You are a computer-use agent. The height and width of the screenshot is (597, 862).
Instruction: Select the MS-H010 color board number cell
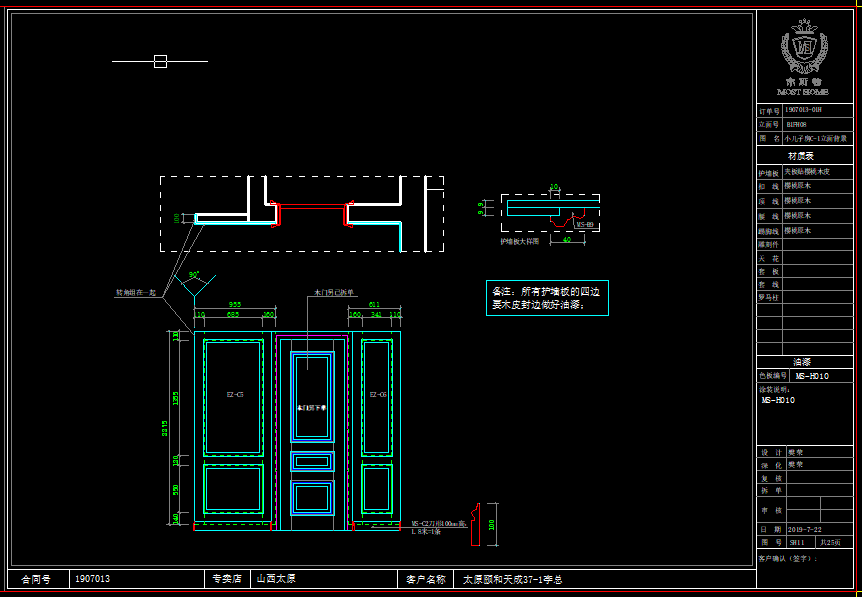(819, 375)
